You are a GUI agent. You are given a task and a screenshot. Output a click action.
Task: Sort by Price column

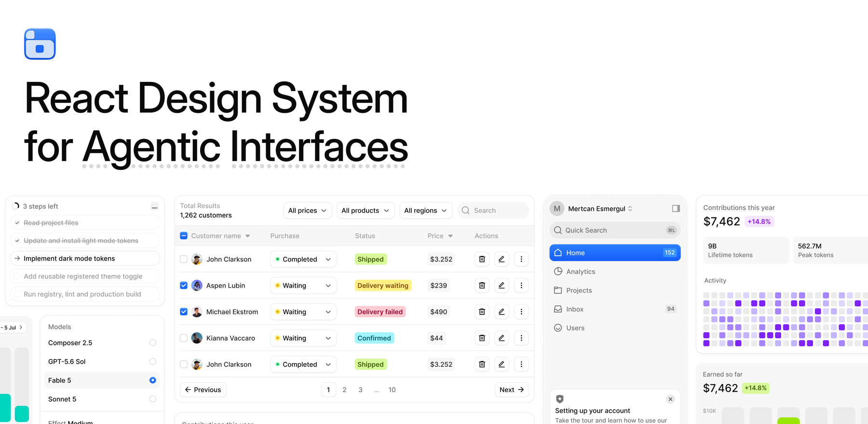(440, 236)
